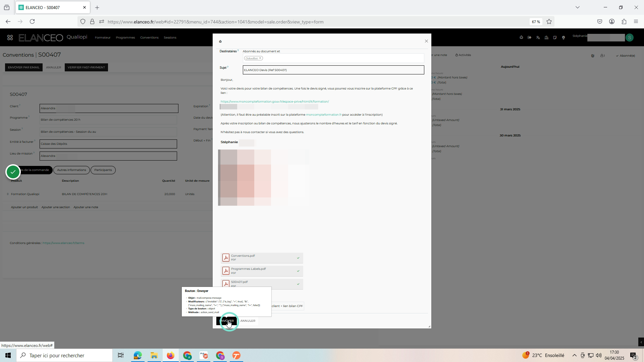Open Conventions menu
Image resolution: width=644 pixels, height=362 pixels.
[x=149, y=38]
